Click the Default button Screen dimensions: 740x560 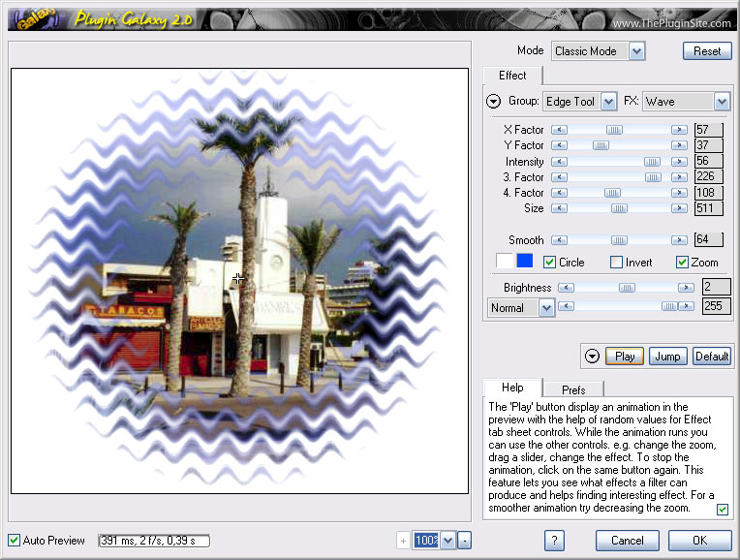712,357
